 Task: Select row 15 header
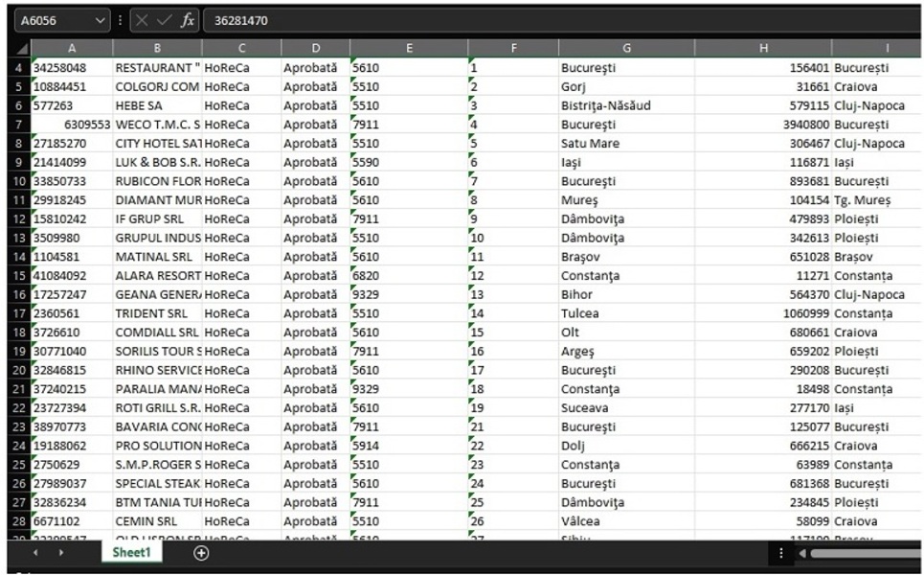pyautogui.click(x=18, y=276)
